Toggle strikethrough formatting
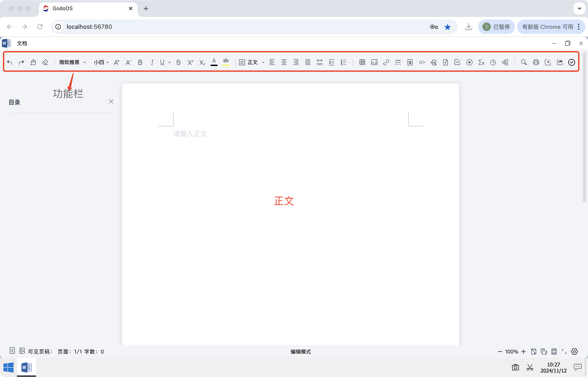 [178, 62]
